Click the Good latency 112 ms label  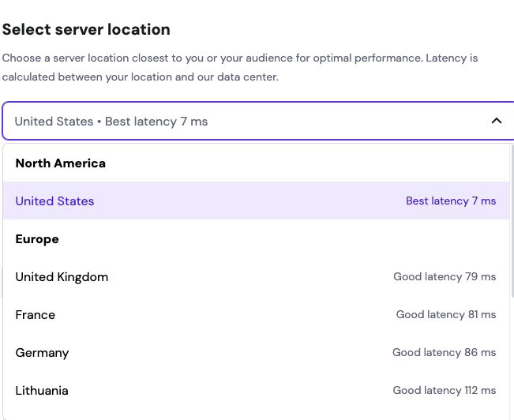(x=445, y=391)
